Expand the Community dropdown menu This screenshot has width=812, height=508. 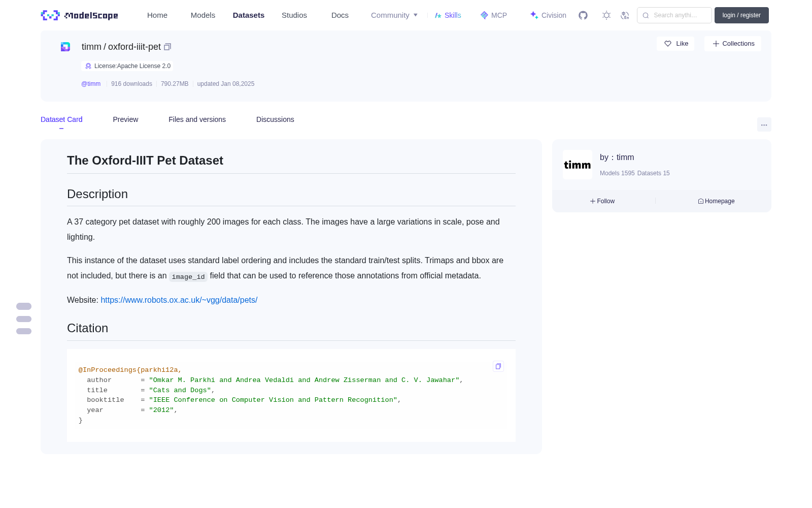tap(394, 15)
